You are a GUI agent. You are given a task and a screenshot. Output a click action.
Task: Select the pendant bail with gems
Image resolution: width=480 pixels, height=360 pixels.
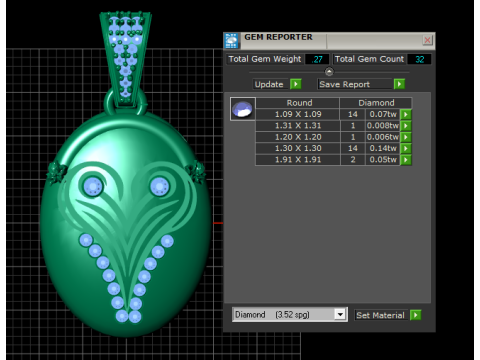(126, 60)
